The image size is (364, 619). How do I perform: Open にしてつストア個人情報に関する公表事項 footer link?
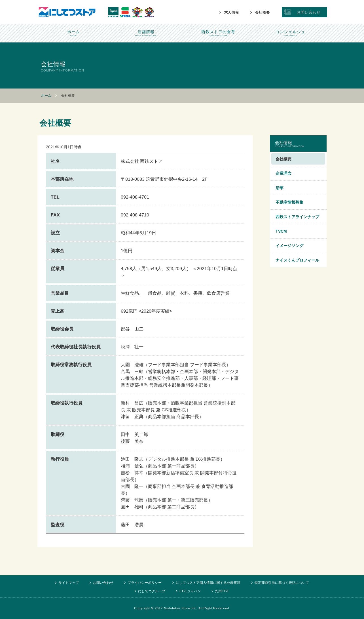pyautogui.click(x=206, y=583)
